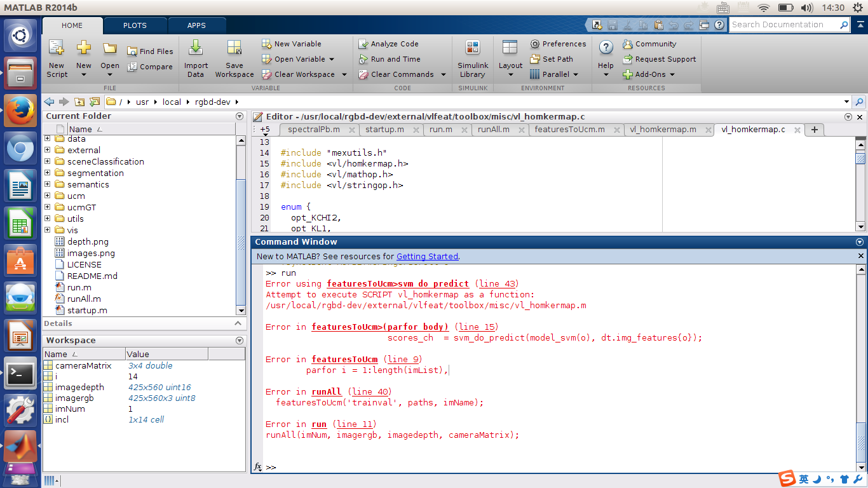The height and width of the screenshot is (488, 868).
Task: Jump to line 11 of run
Action: pos(354,424)
